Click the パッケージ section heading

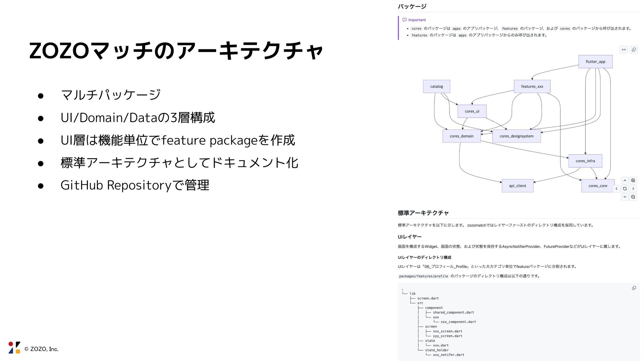pos(412,6)
